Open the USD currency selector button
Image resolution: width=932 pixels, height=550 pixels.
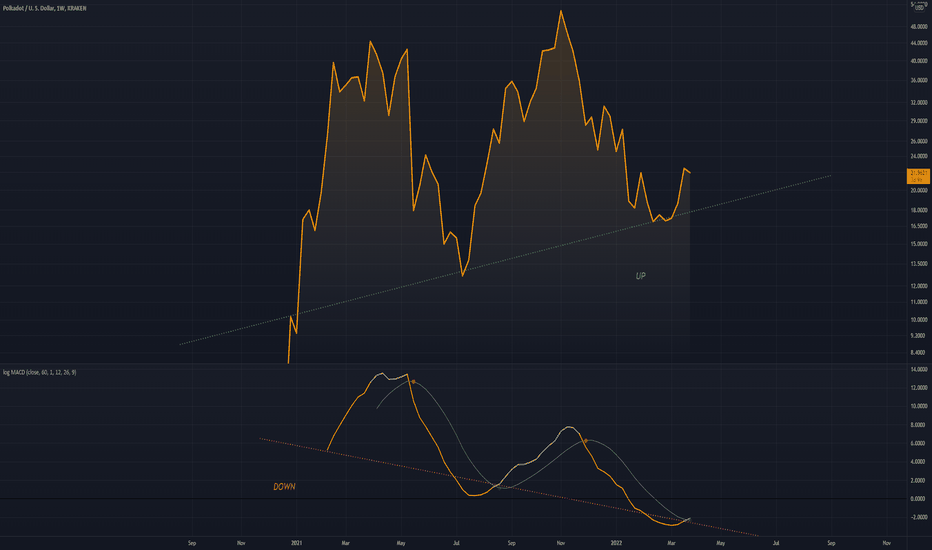pos(919,8)
